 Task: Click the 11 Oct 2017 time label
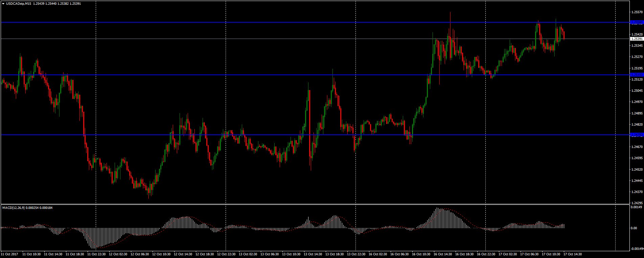pos(9,254)
